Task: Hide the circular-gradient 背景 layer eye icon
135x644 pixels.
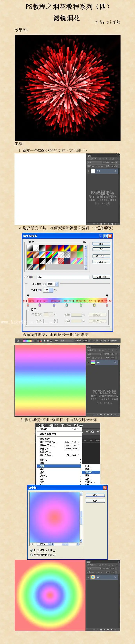Action: tap(88, 577)
